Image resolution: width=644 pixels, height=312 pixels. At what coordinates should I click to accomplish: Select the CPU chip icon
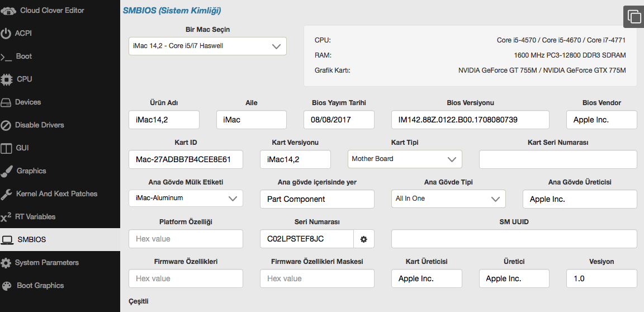[x=7, y=79]
